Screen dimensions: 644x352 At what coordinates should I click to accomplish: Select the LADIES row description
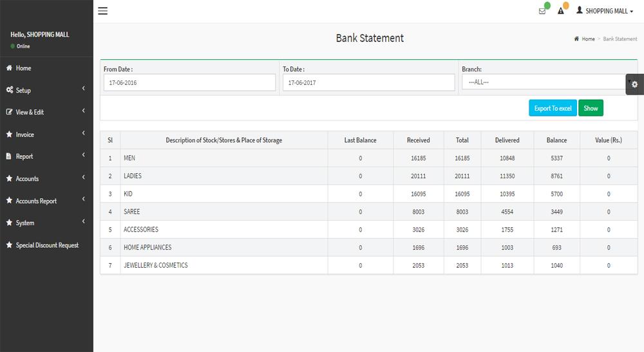(132, 176)
